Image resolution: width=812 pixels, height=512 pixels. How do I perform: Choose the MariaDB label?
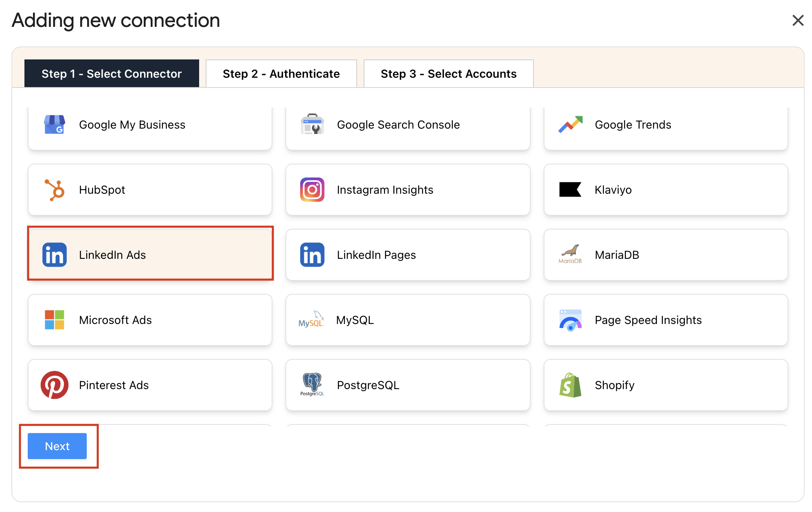617,255
